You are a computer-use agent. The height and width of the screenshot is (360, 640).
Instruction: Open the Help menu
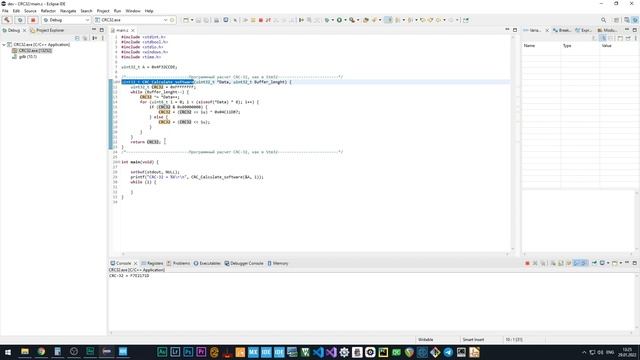(149, 11)
